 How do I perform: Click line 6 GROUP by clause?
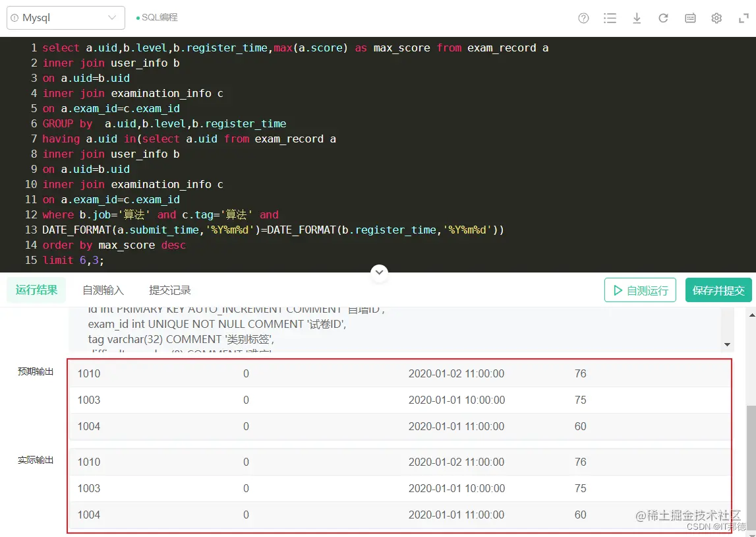tap(164, 123)
